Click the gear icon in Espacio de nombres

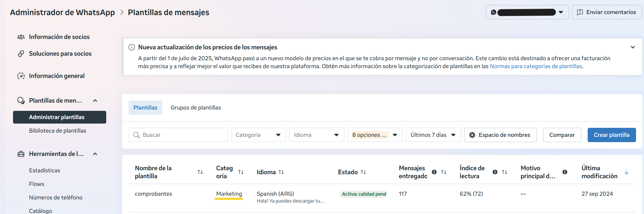coord(472,135)
